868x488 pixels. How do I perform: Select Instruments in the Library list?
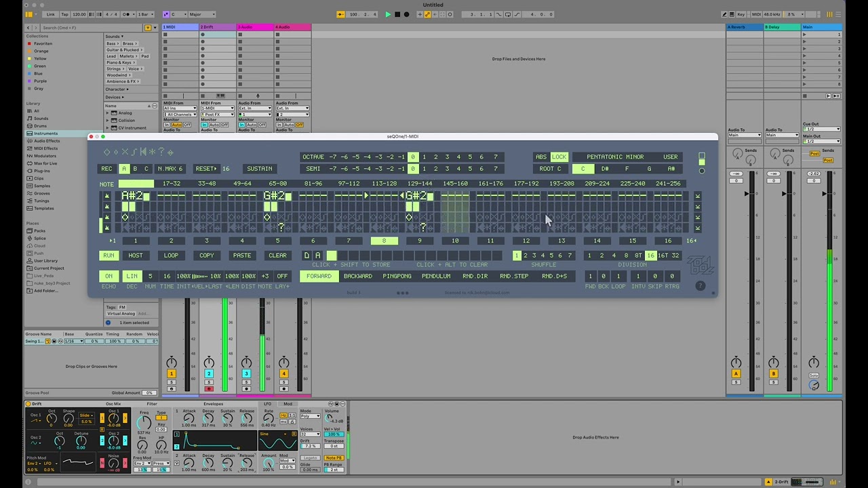(x=46, y=134)
